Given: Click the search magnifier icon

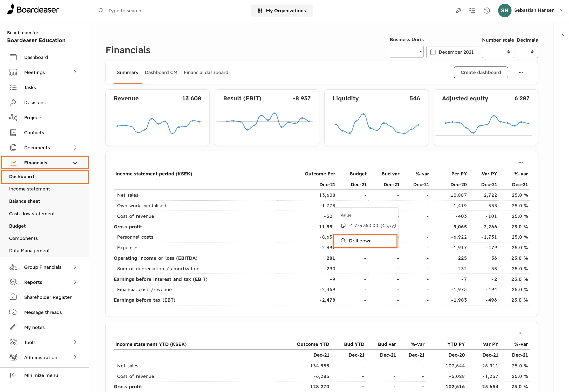Looking at the screenshot, I should pyautogui.click(x=101, y=11).
